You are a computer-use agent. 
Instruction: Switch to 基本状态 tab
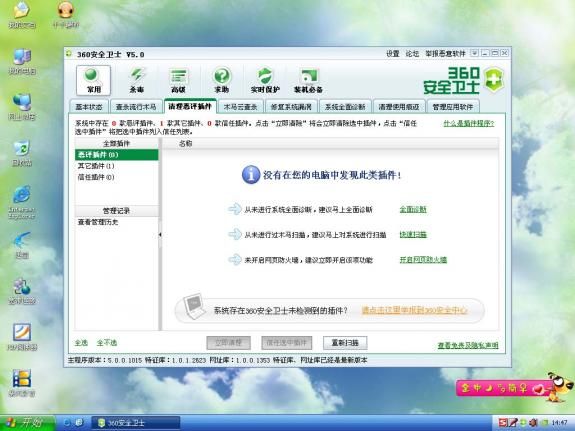[89, 107]
